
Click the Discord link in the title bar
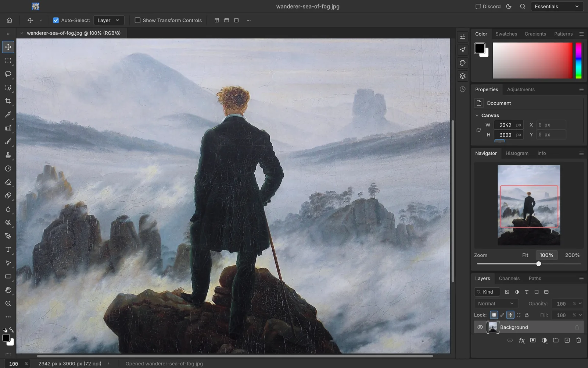(488, 6)
